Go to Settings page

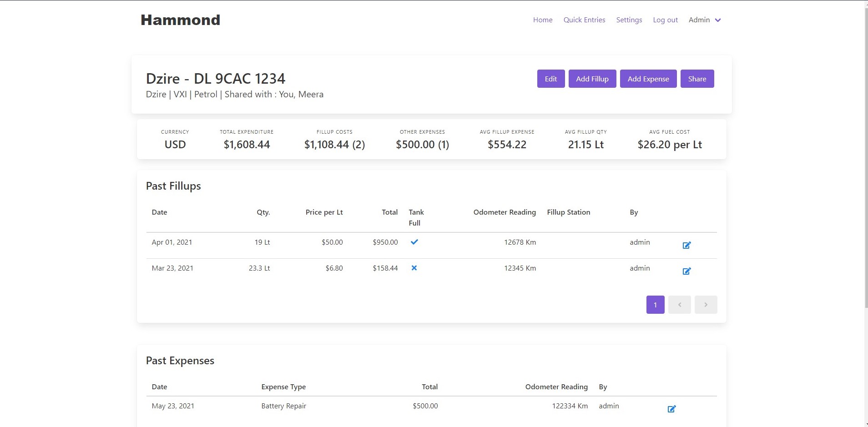[629, 20]
